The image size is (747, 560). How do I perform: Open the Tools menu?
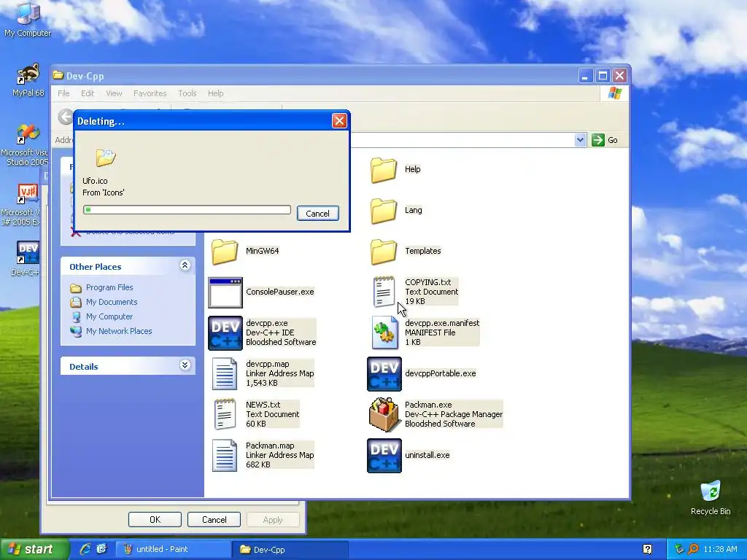187,93
